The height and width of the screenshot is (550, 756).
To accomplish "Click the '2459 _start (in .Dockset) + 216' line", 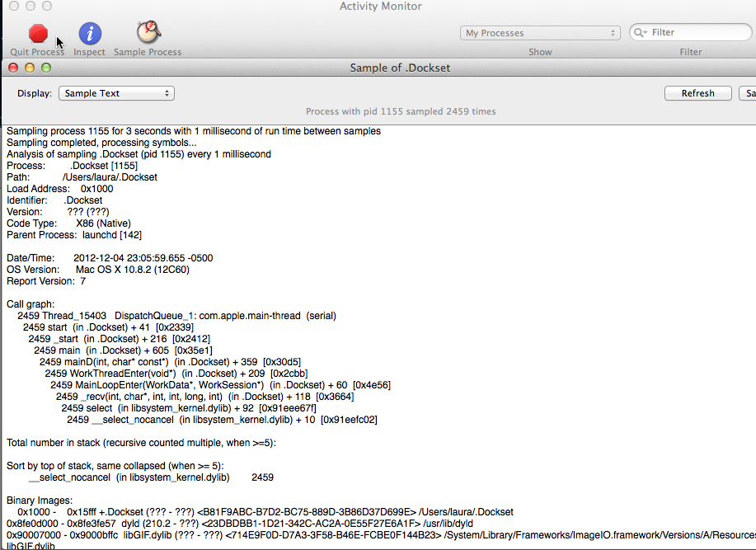I will [x=119, y=340].
